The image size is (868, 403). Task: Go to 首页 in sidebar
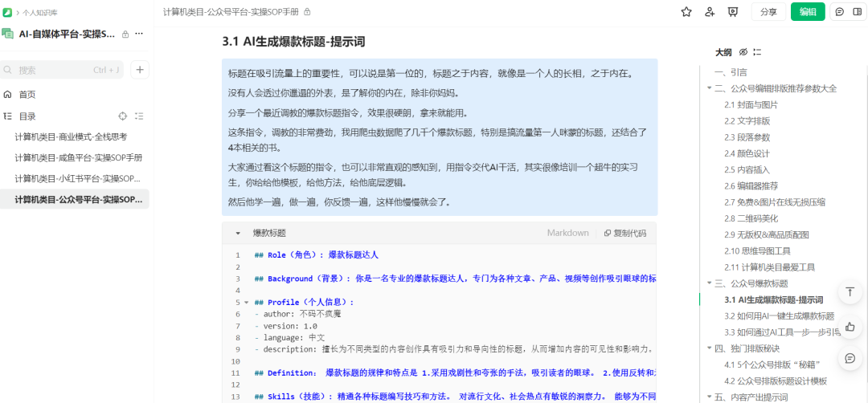tap(27, 95)
